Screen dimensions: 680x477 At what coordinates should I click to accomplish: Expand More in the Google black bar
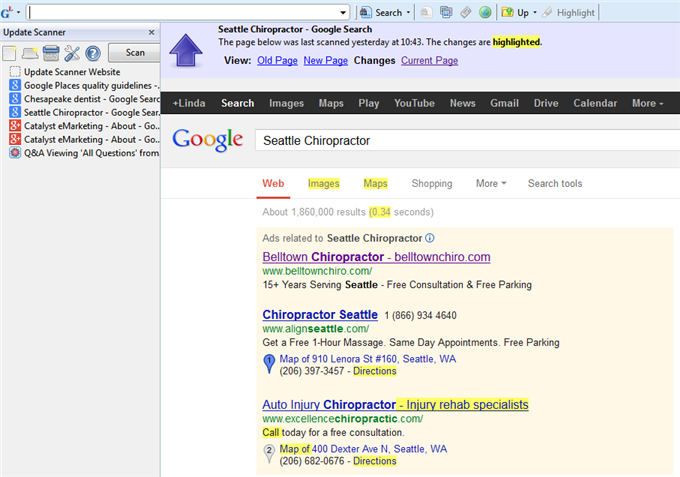[x=647, y=103]
